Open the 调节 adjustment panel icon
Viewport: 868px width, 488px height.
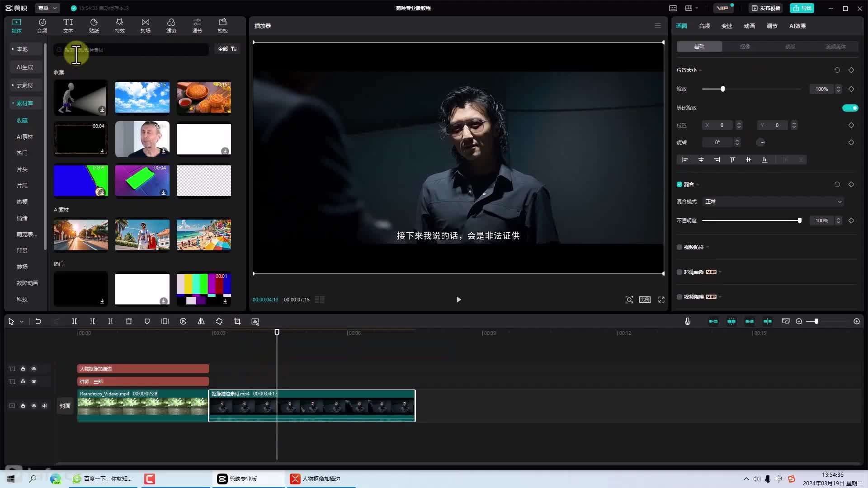pyautogui.click(x=197, y=26)
